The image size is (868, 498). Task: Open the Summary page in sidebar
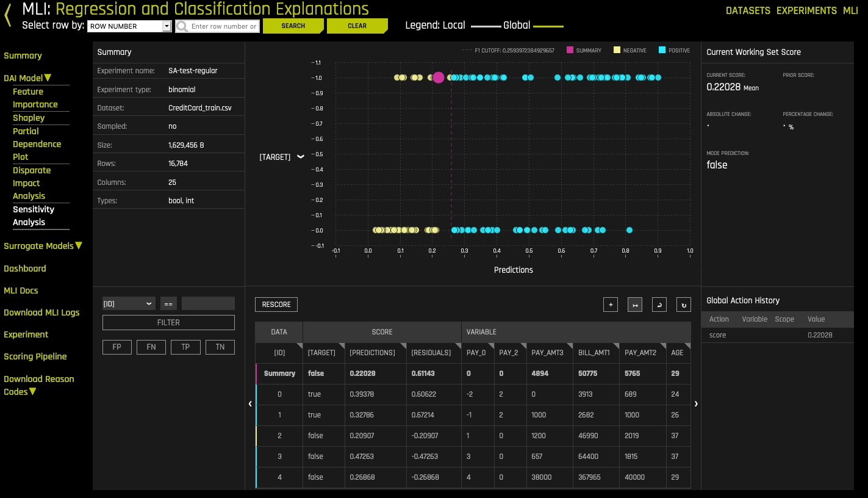tap(23, 56)
